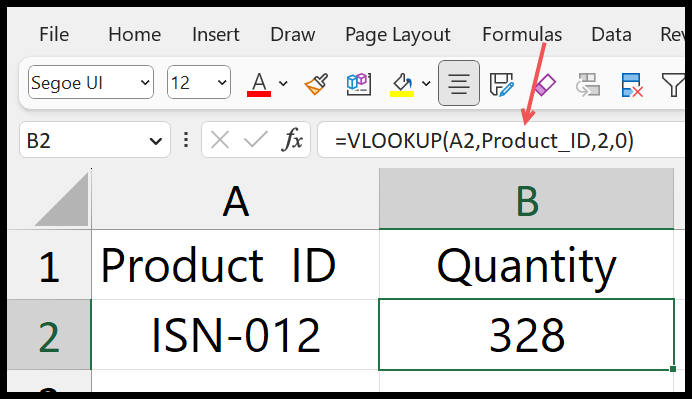Image resolution: width=692 pixels, height=399 pixels.
Task: Select row 1 header
Action: pos(49,264)
